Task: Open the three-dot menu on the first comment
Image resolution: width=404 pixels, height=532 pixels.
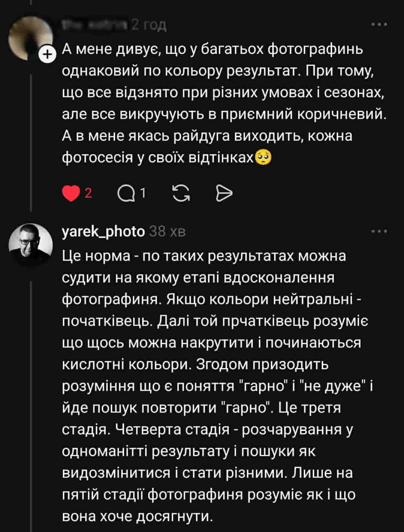Action: [x=379, y=25]
